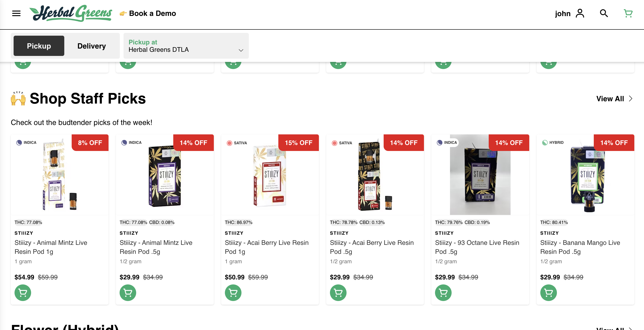Open Animal Mintz 1g product image
The image size is (644, 330).
click(x=59, y=175)
